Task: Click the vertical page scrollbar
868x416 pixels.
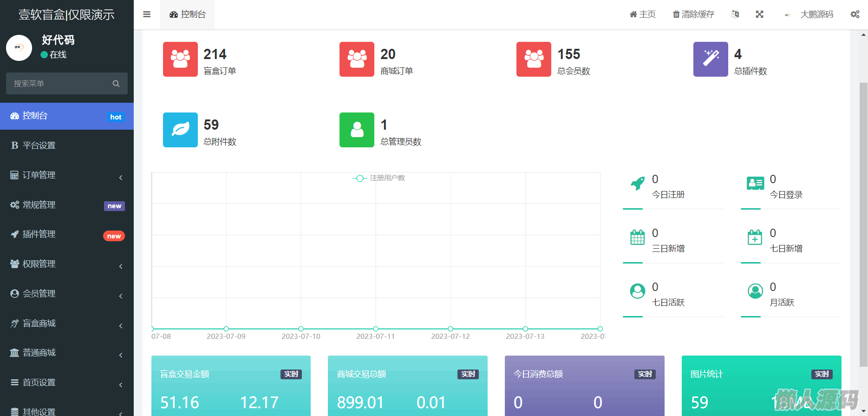Action: 863,223
